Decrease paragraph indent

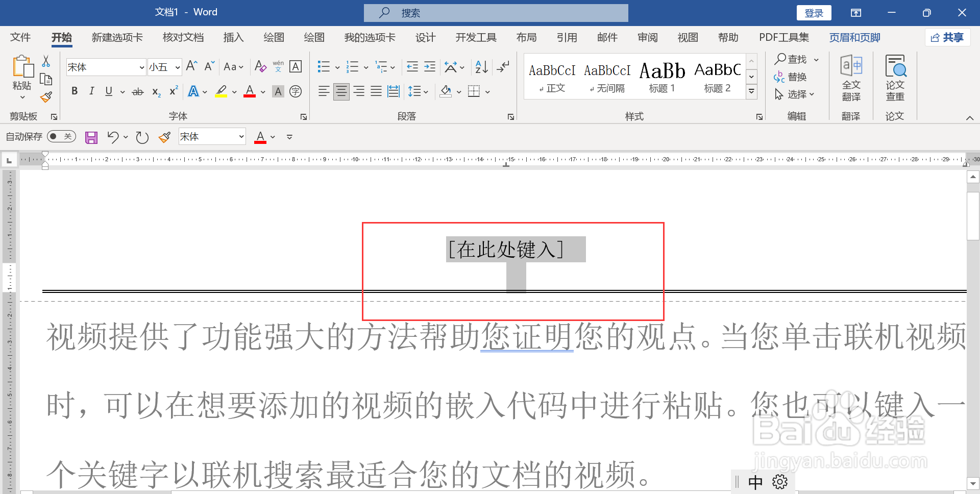click(x=412, y=66)
